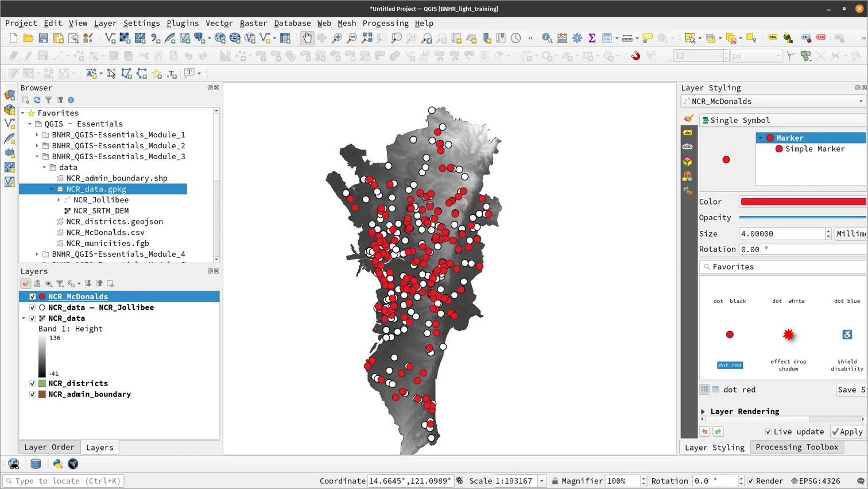The image size is (868, 489).
Task: Click the Refresh icon in the Browser panel
Action: point(37,100)
